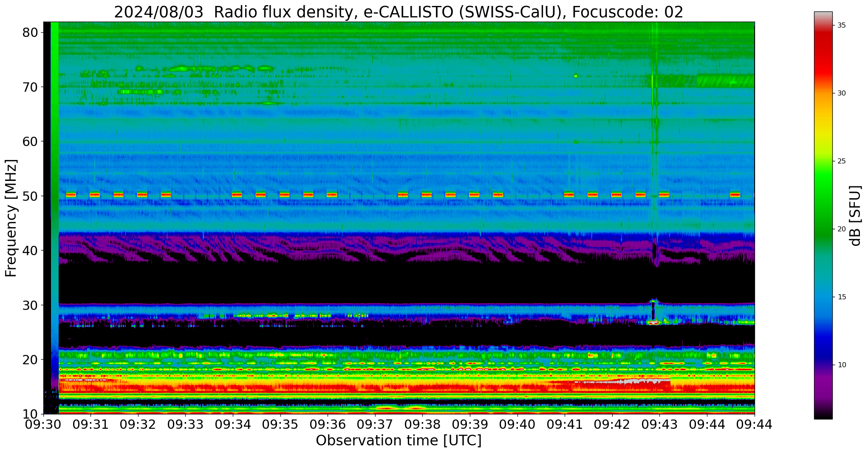Click the 'Observation time [UTC]' axis label
Image resolution: width=868 pixels, height=453 pixels.
click(x=399, y=440)
